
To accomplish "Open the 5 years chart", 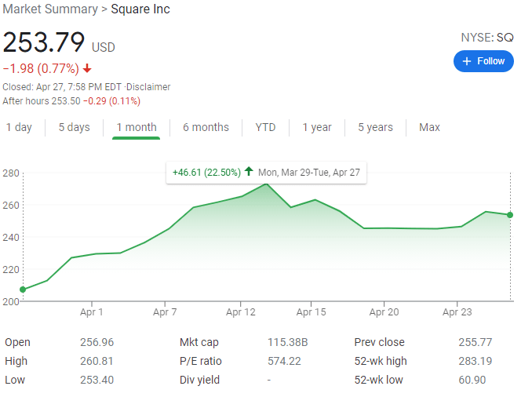I will tap(375, 127).
